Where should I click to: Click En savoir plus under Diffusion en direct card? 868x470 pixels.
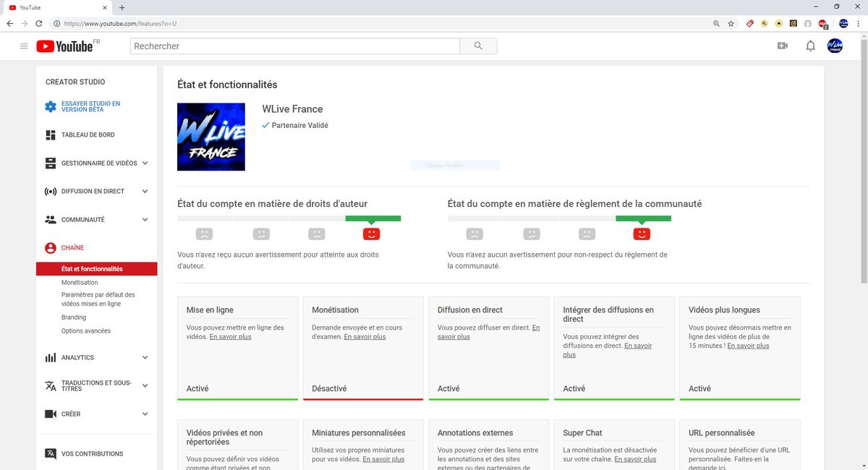[x=489, y=333]
